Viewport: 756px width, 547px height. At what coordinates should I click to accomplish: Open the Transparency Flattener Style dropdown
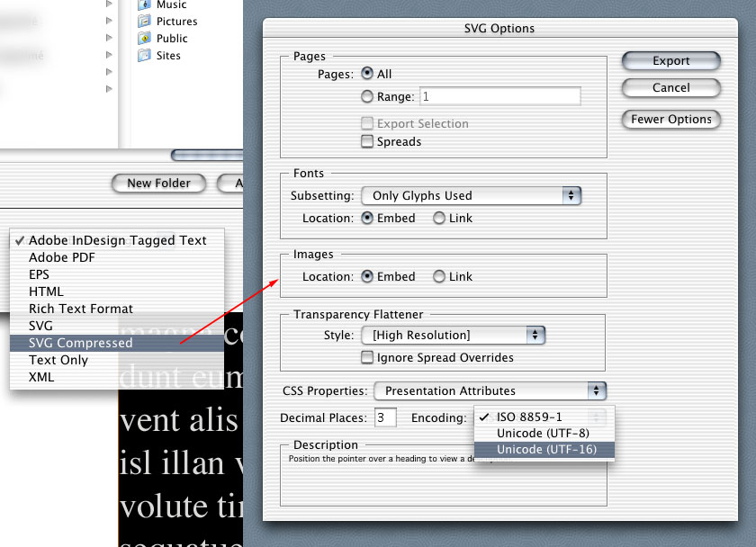click(x=454, y=335)
